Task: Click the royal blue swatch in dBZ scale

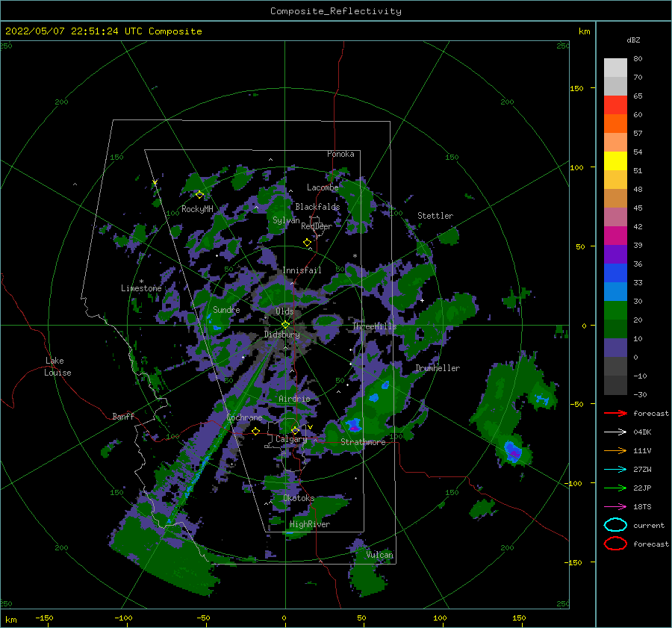Action: pos(615,273)
